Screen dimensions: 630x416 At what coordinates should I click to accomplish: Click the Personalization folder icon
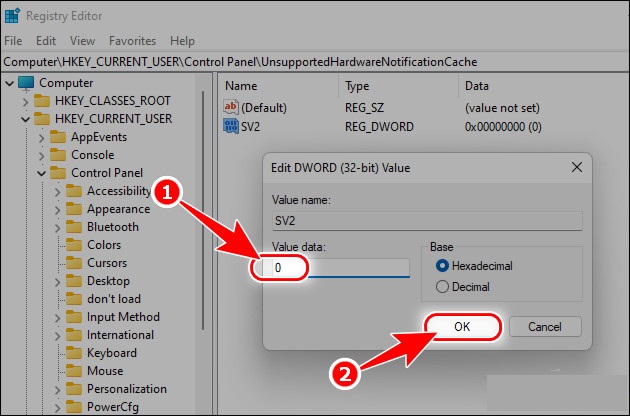tap(74, 389)
